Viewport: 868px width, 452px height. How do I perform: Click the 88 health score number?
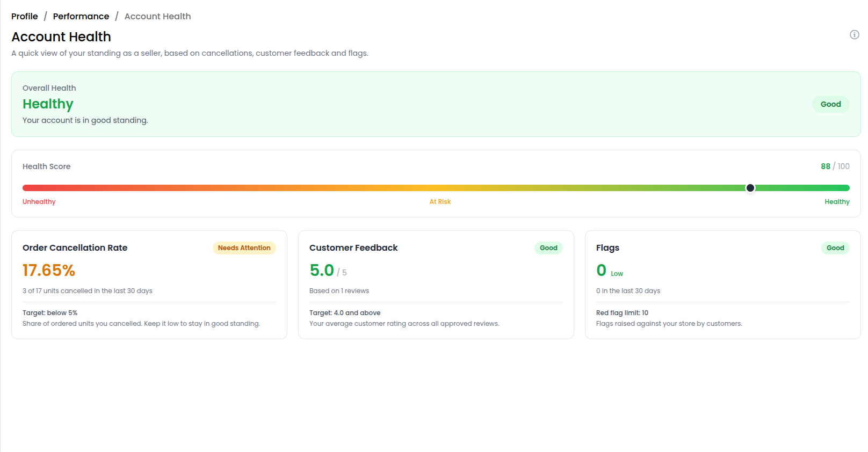[826, 166]
